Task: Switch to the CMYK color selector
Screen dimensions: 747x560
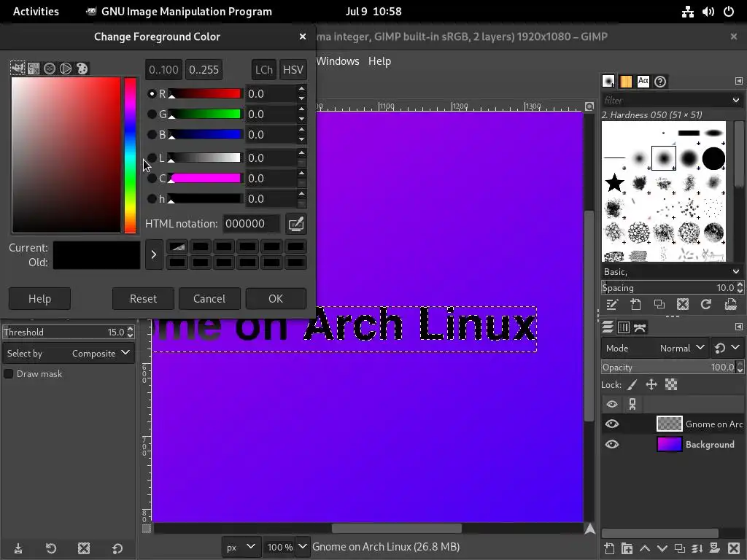Action: (x=34, y=69)
